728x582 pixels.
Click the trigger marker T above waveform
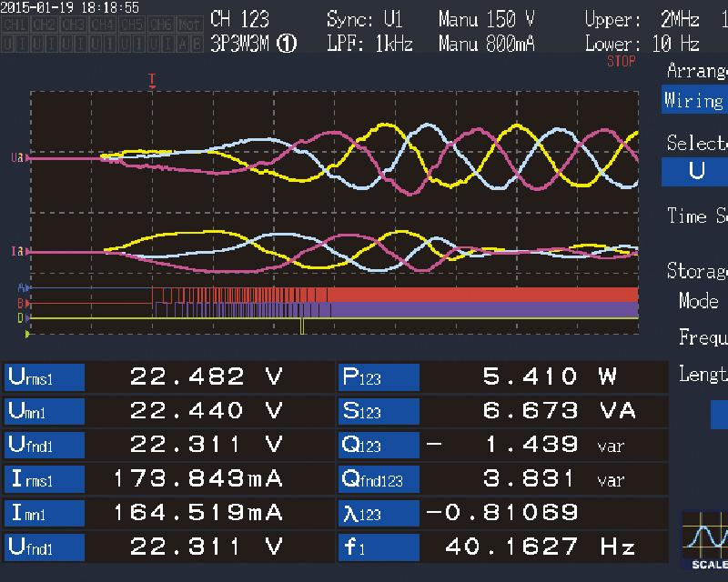click(152, 81)
